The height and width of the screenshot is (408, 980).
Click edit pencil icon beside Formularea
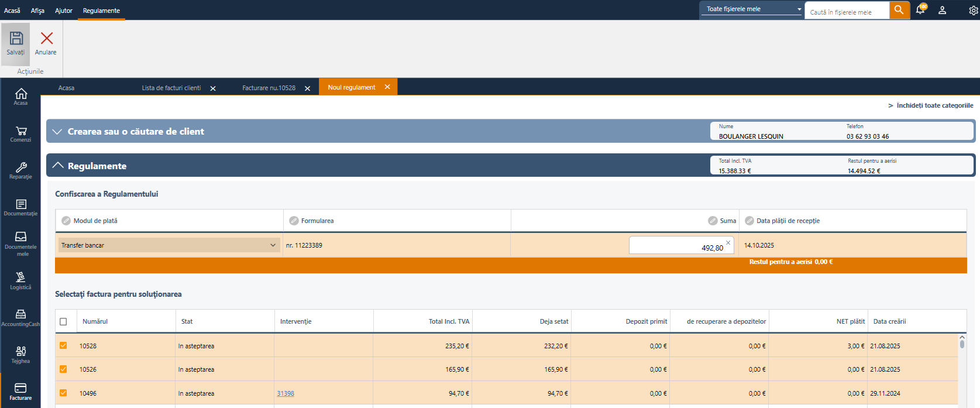click(294, 221)
